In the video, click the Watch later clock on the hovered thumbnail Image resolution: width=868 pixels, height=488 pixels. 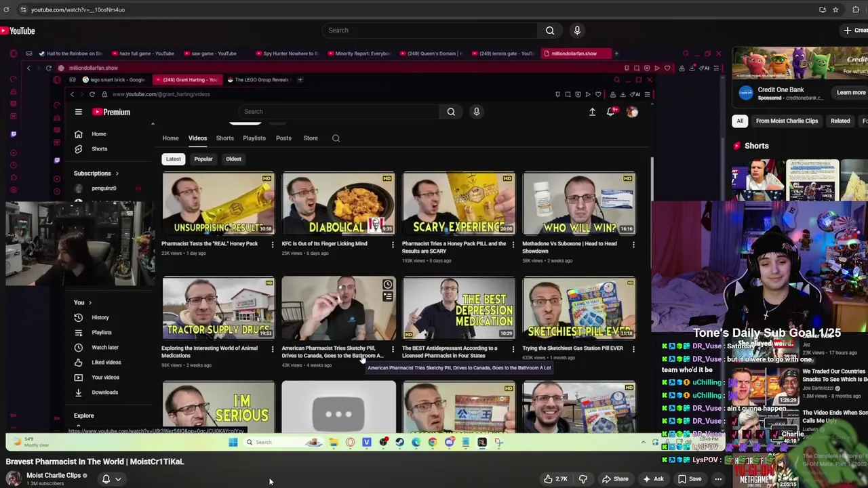(387, 285)
